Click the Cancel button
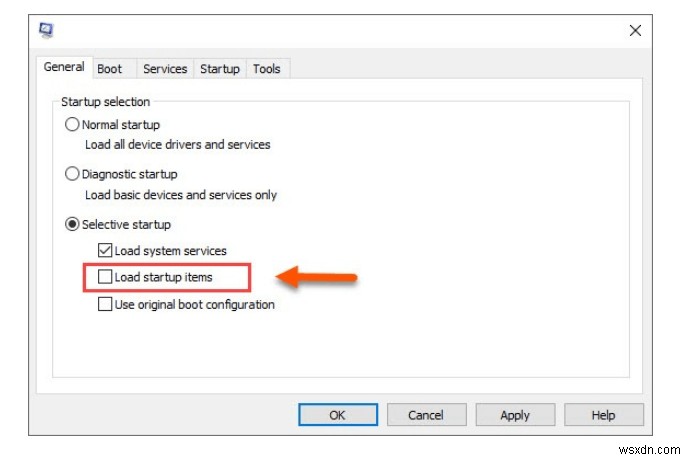 (426, 415)
